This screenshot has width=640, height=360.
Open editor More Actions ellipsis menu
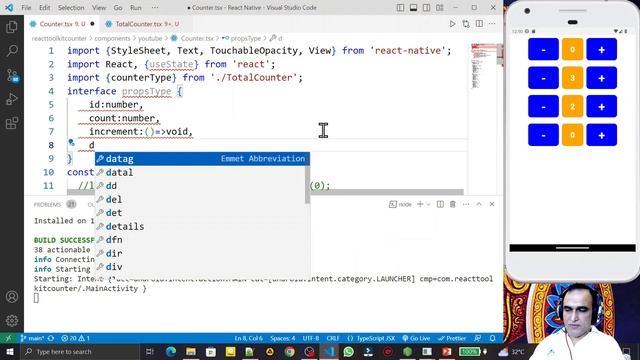click(x=492, y=24)
